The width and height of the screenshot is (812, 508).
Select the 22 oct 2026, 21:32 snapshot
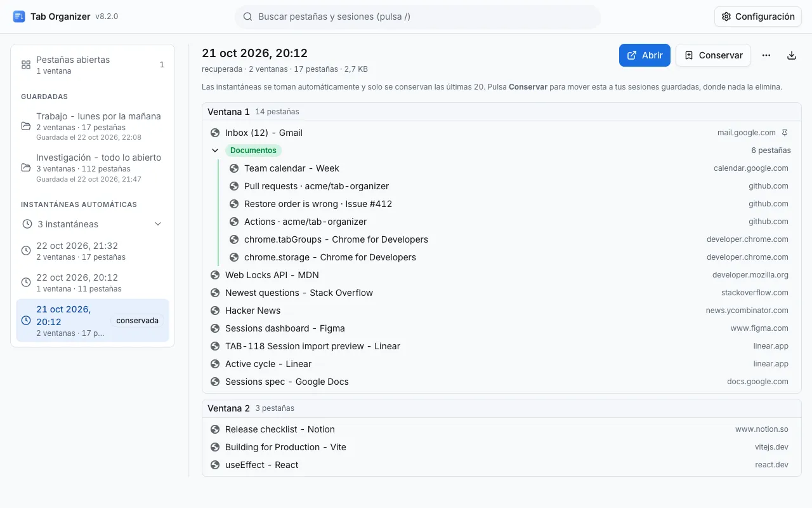[93, 251]
